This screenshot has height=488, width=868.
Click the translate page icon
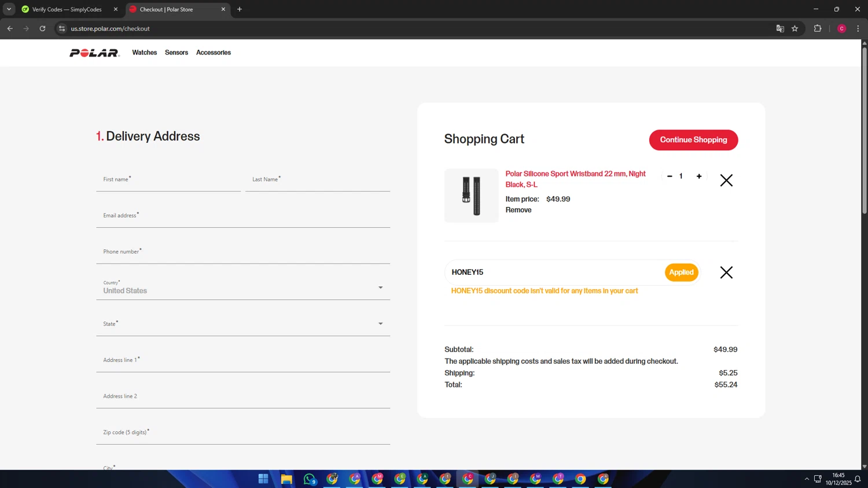click(x=780, y=28)
